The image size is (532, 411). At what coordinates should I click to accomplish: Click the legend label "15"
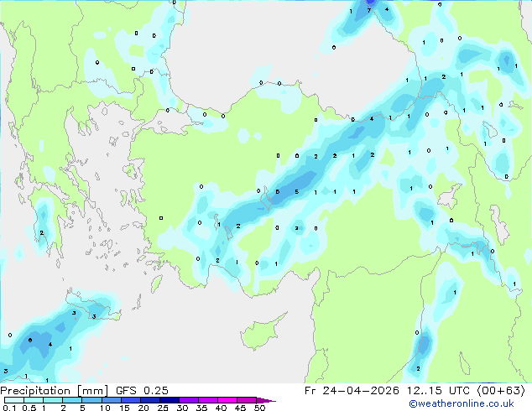pyautogui.click(x=124, y=408)
